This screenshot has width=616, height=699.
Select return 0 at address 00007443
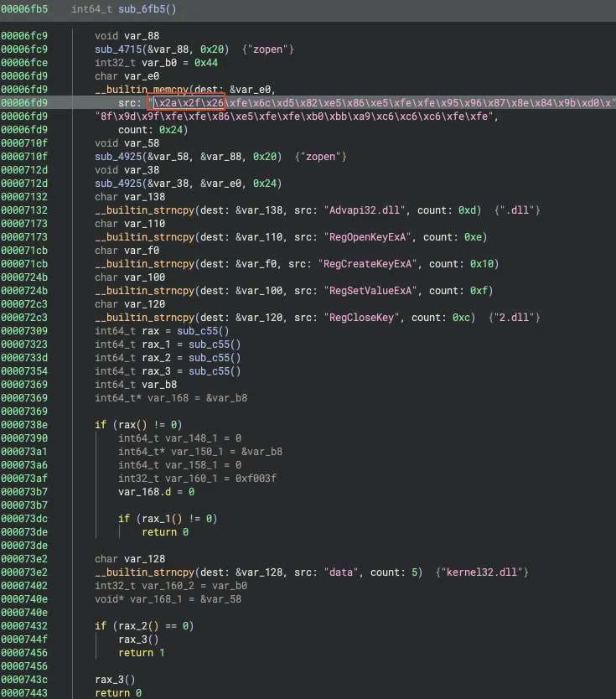117,693
